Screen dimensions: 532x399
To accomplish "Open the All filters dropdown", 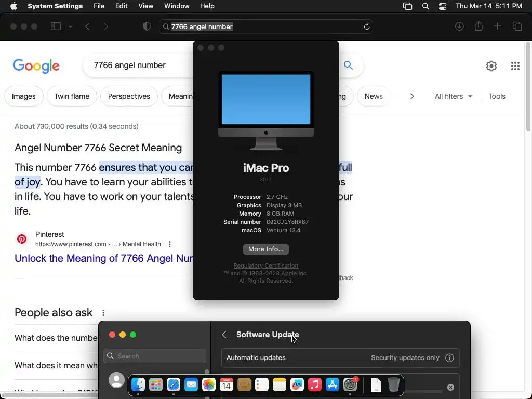I will point(453,96).
